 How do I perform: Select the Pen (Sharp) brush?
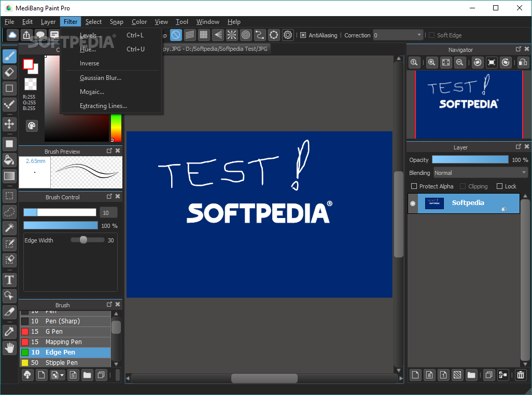pos(65,321)
